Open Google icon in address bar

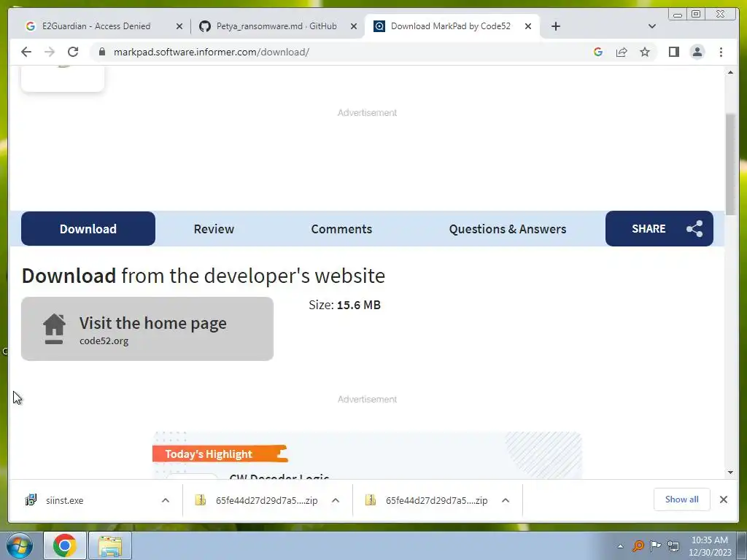coord(598,52)
